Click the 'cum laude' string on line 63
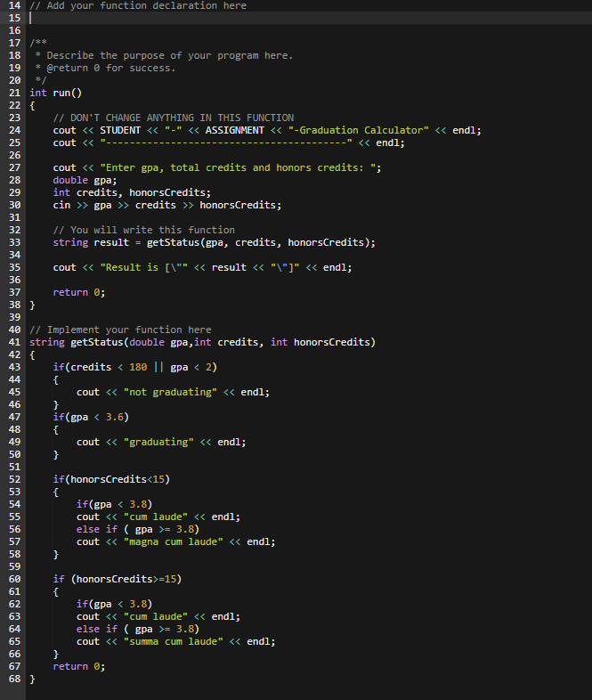The image size is (592, 700). tap(156, 617)
